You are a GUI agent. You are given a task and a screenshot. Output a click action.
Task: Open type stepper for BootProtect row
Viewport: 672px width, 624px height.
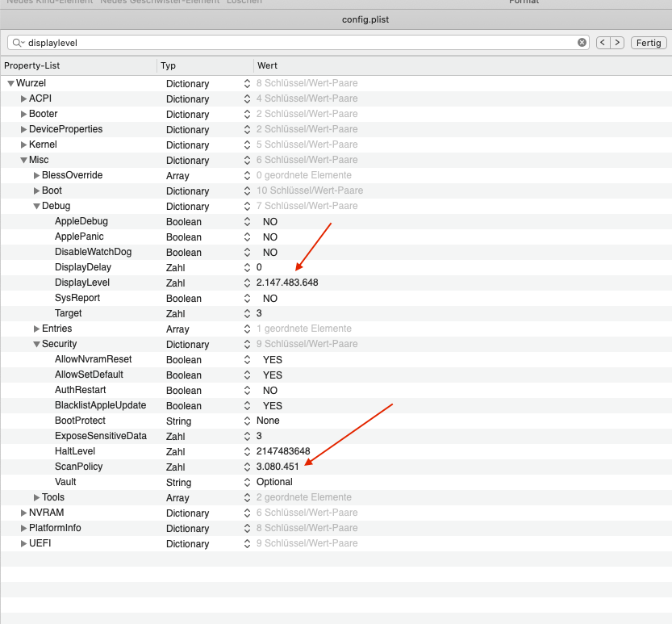point(247,421)
